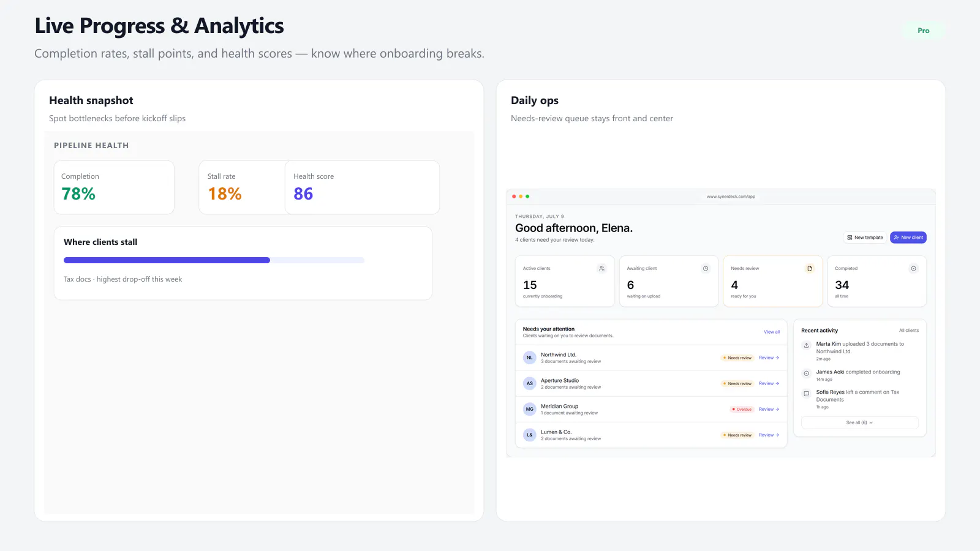Click the red close dot in browser mockup

[x=514, y=197]
